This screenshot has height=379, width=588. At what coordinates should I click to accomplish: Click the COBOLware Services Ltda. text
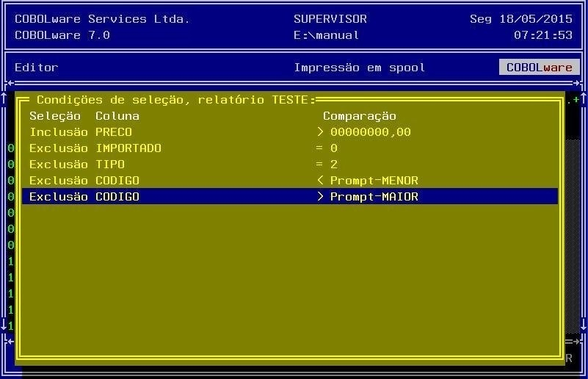point(102,19)
